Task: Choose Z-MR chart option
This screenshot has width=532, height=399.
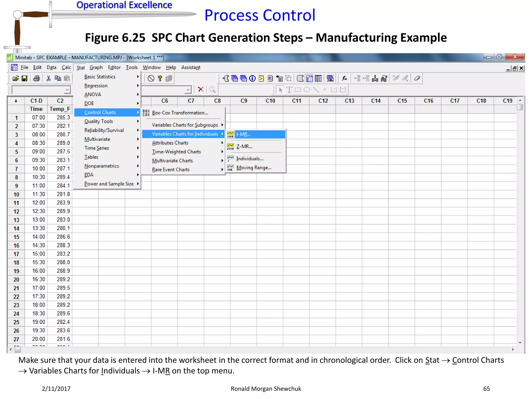Action: (x=256, y=147)
